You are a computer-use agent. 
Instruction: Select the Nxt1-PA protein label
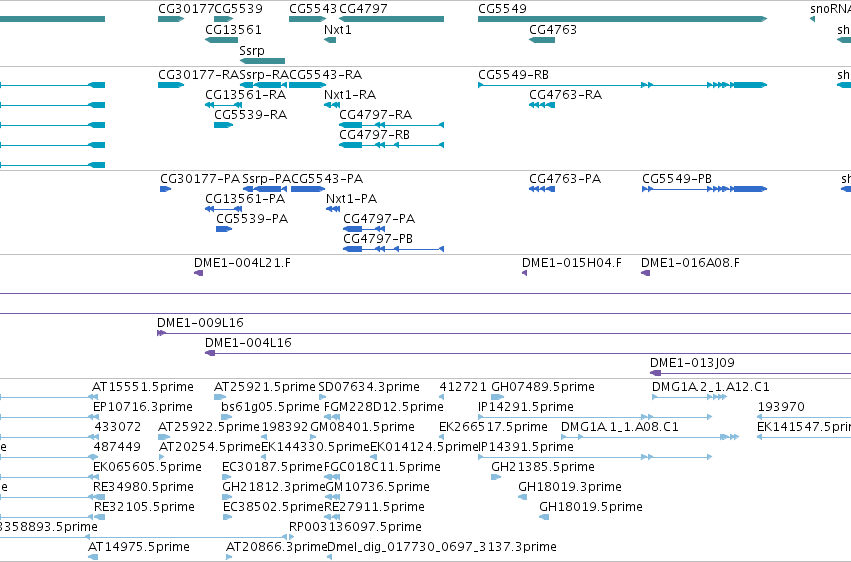point(351,199)
